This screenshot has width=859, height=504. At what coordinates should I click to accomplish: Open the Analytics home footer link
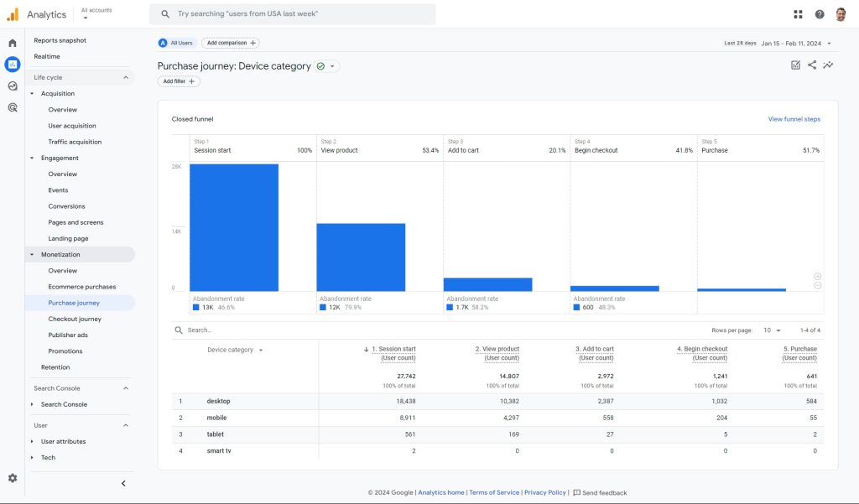click(x=441, y=492)
